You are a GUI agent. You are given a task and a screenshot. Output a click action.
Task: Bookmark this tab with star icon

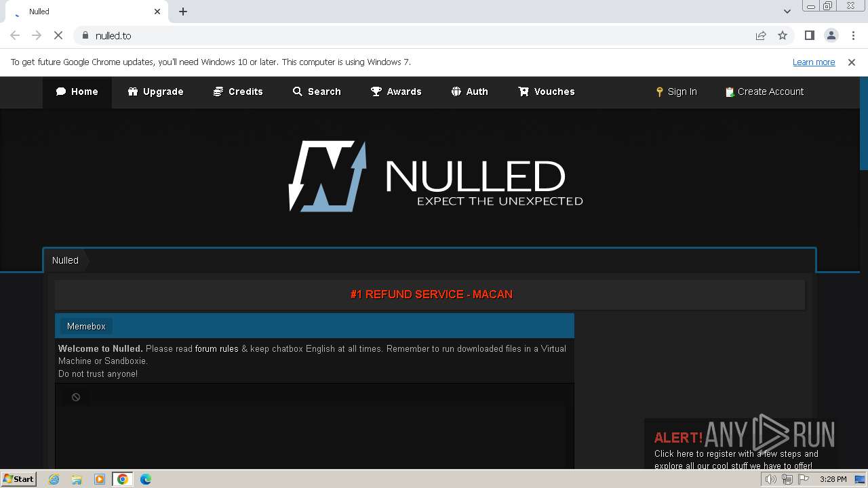[783, 35]
